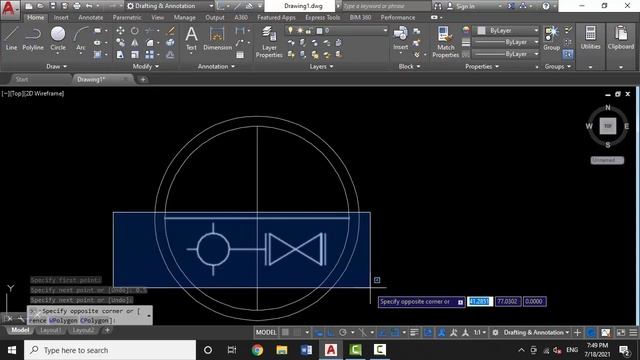Open Chrome from Windows taskbar
This screenshot has height=360, width=640.
[x=257, y=350]
